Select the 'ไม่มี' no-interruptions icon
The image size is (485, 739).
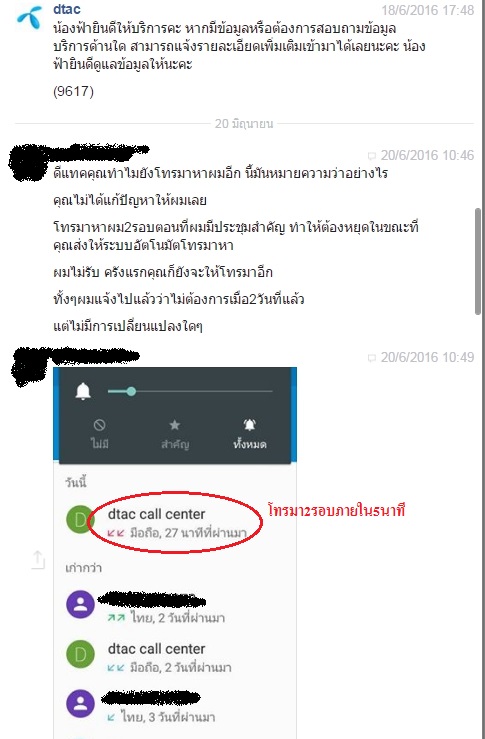[99, 425]
